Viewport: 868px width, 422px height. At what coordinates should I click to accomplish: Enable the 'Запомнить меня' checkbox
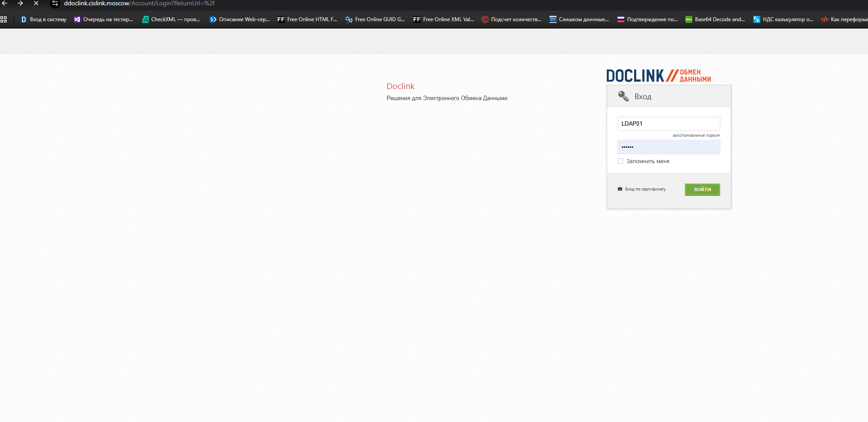point(620,161)
